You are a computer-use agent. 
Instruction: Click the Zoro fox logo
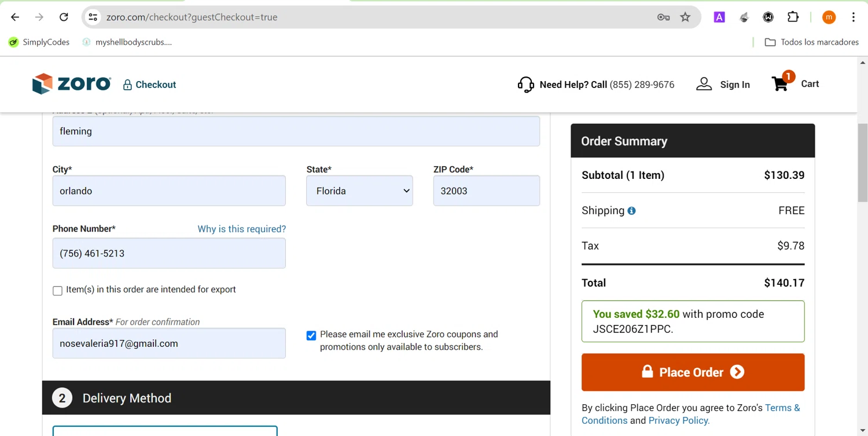(x=72, y=84)
